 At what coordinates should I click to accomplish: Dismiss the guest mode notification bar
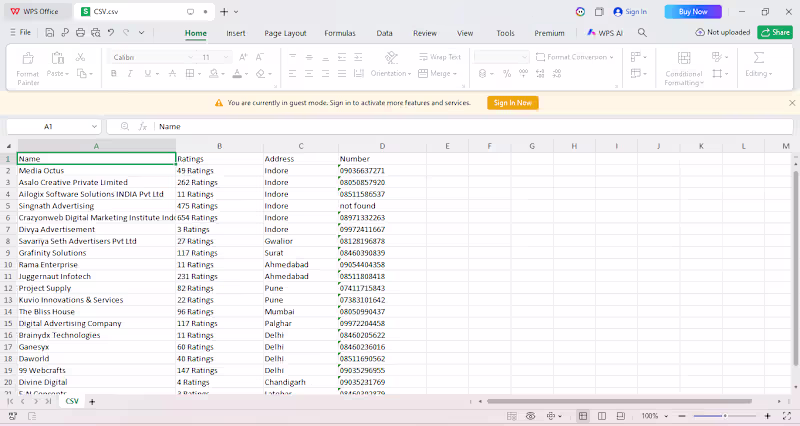[792, 103]
